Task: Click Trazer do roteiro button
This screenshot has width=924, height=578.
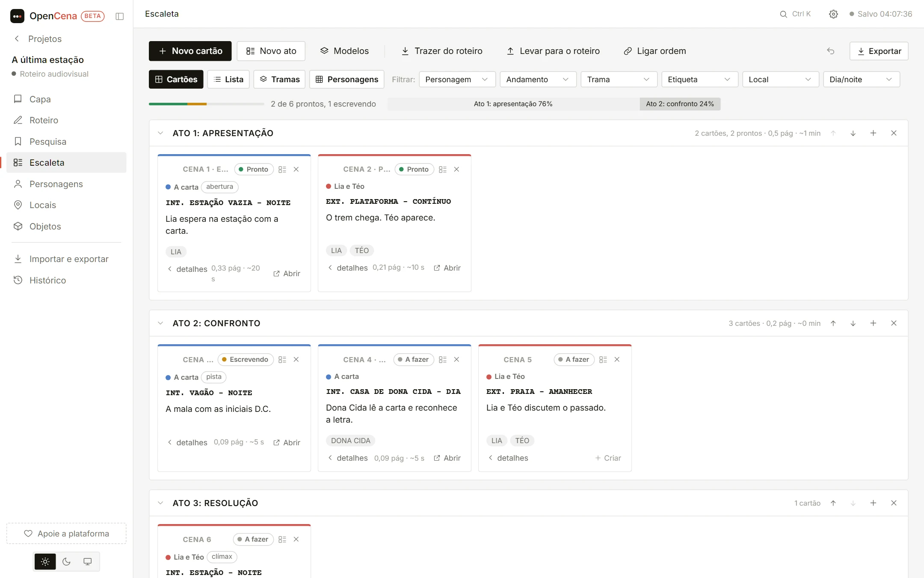Action: click(x=442, y=51)
